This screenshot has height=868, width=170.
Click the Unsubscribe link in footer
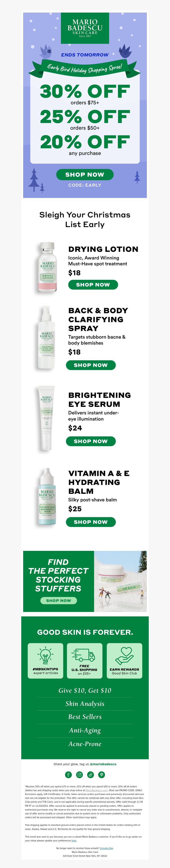coord(106,848)
